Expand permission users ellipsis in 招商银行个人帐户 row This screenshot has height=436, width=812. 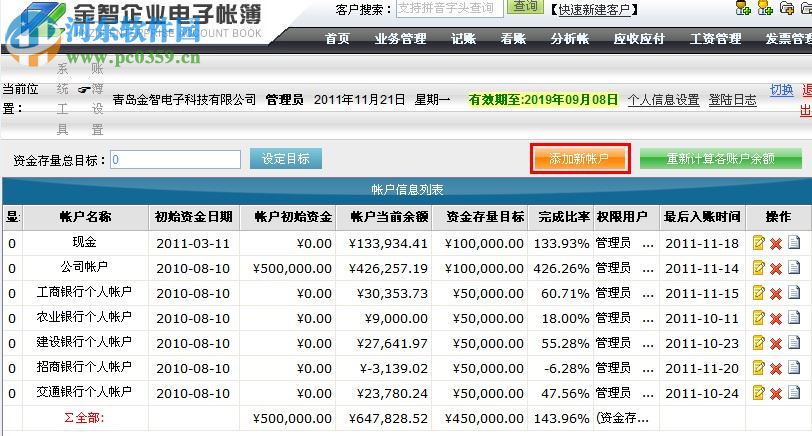point(647,370)
